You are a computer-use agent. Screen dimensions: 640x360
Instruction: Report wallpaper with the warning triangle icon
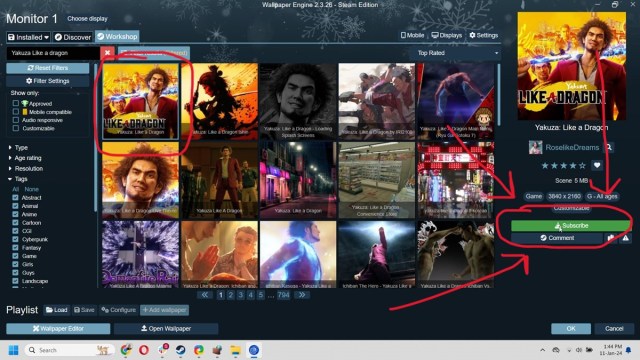[626, 238]
